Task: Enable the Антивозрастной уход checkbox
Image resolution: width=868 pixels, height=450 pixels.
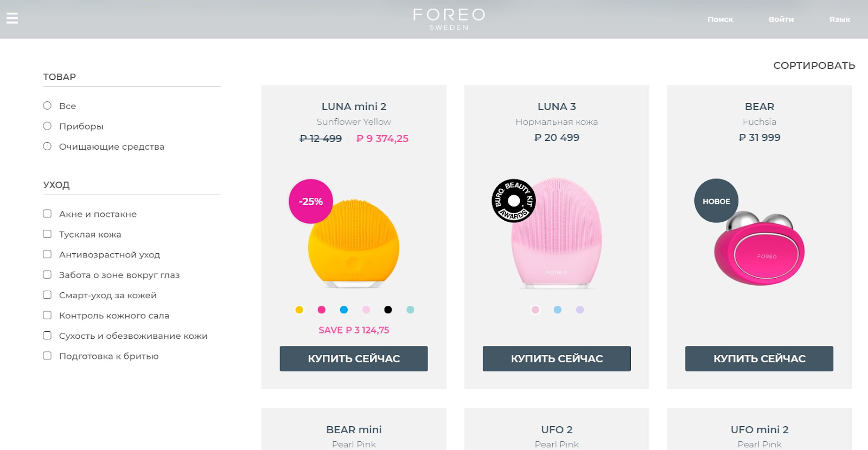Action: coord(47,254)
